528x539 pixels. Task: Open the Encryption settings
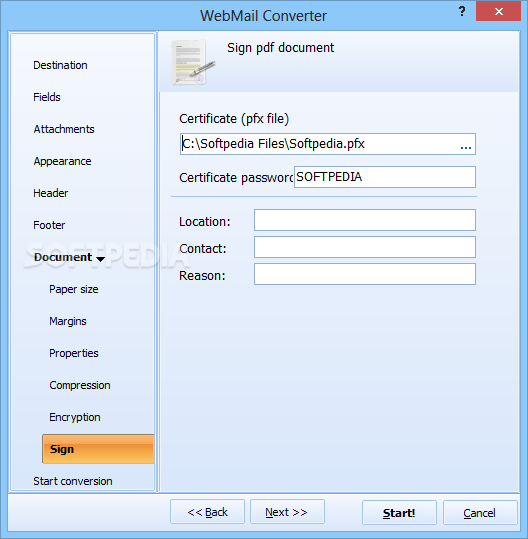click(75, 417)
